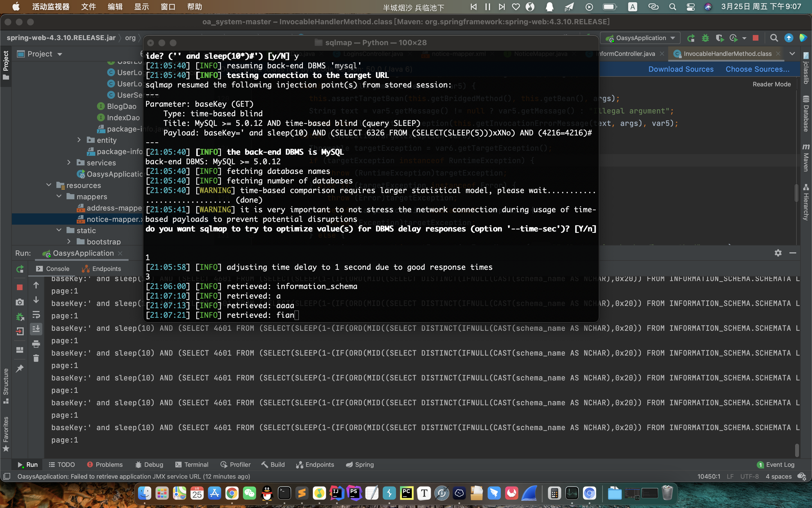The width and height of the screenshot is (812, 508).
Task: Collapse the resources folder
Action: [x=49, y=185]
